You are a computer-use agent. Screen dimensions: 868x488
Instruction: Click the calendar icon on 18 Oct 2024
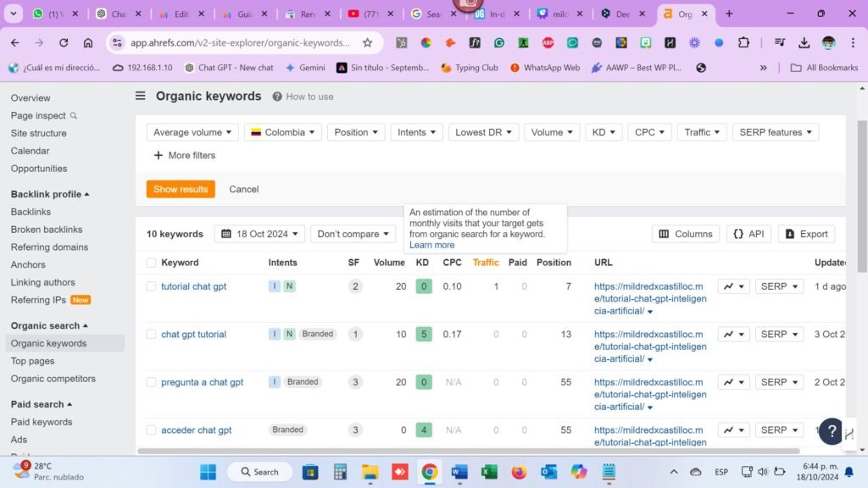[x=226, y=234]
